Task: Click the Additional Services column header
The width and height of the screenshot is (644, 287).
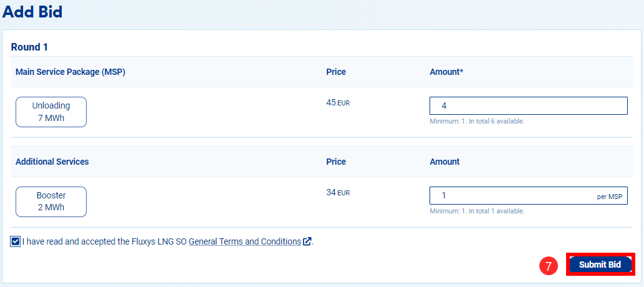Action: tap(52, 162)
